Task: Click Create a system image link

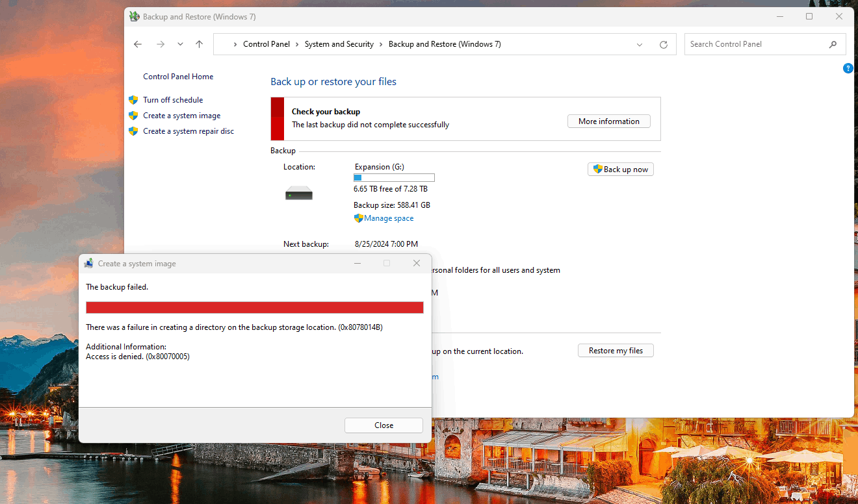Action: click(182, 116)
